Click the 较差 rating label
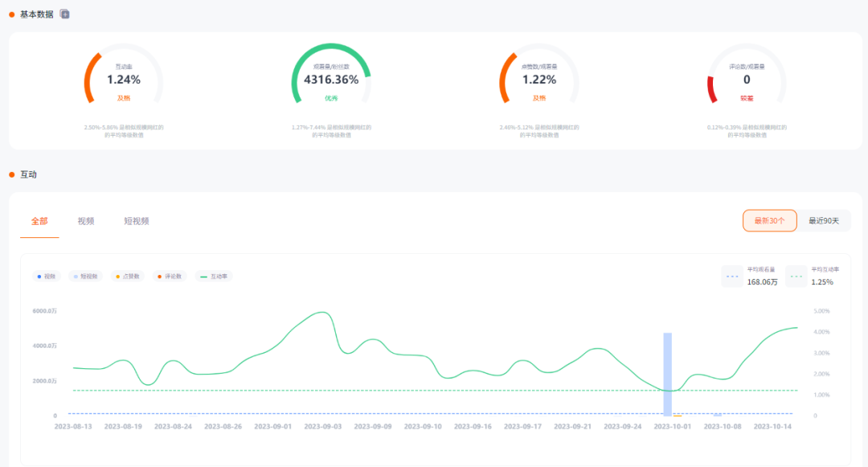The height and width of the screenshot is (467, 868). click(x=747, y=99)
